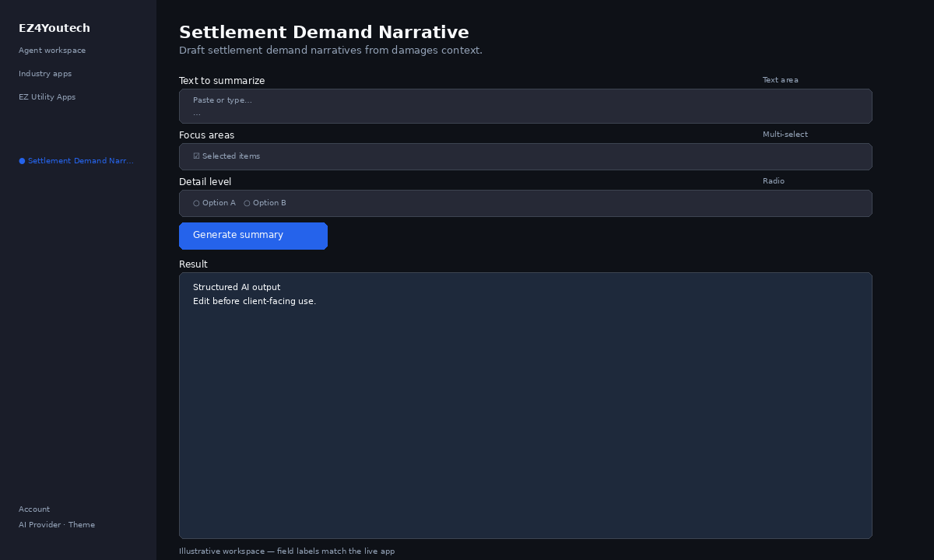Open Account in sidebar footer

click(34, 509)
